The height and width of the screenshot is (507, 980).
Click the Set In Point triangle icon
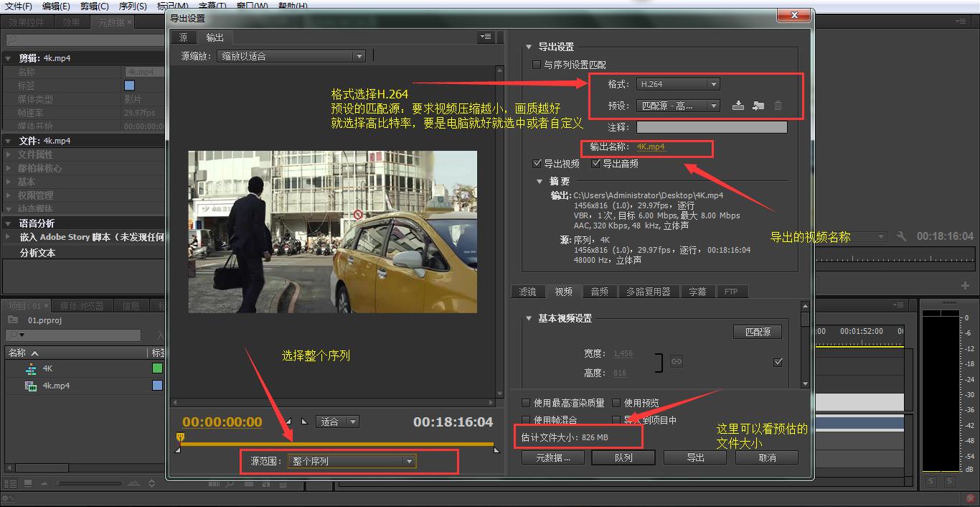288,422
